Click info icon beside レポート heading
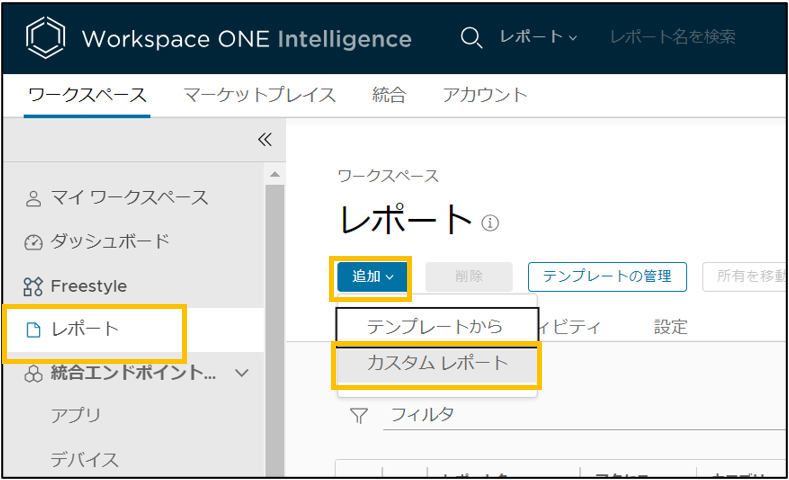The width and height of the screenshot is (789, 480). click(x=490, y=222)
